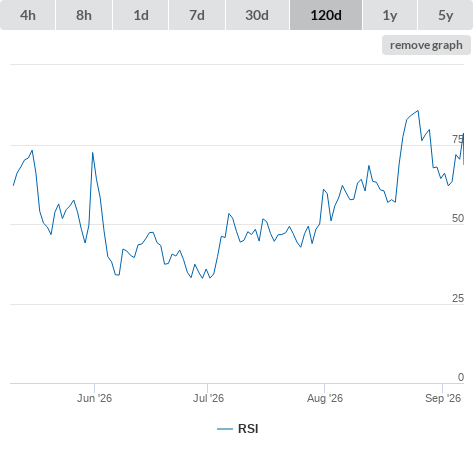The height and width of the screenshot is (455, 474).
Task: Click the blue RSI legend line marker
Action: 225,429
